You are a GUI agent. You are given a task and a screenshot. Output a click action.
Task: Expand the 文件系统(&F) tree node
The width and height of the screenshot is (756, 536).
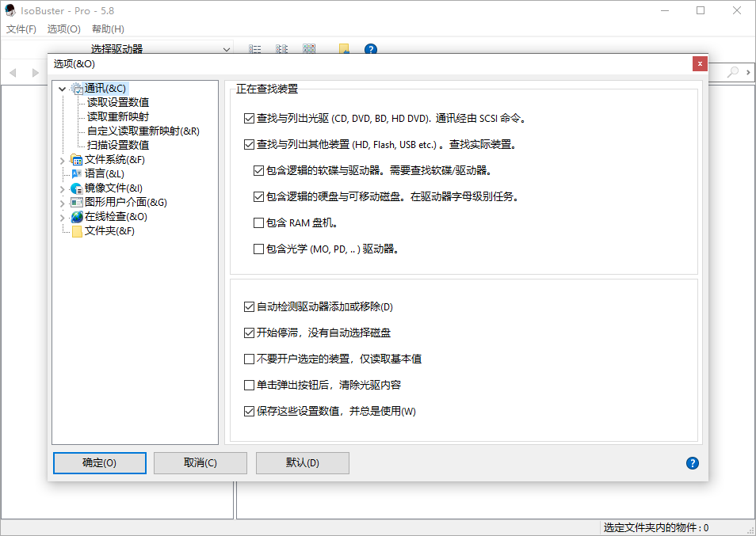click(62, 161)
